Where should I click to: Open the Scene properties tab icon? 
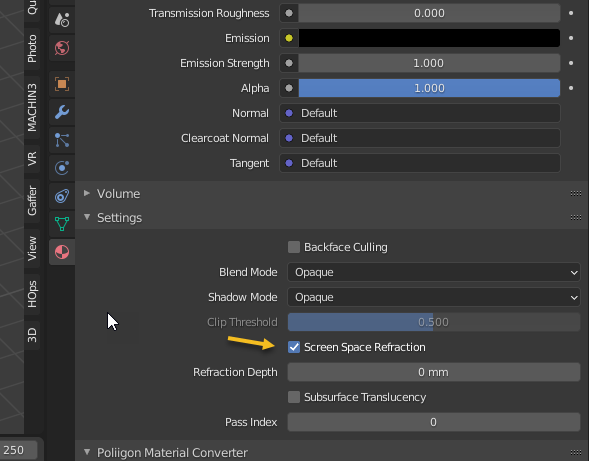pos(62,20)
